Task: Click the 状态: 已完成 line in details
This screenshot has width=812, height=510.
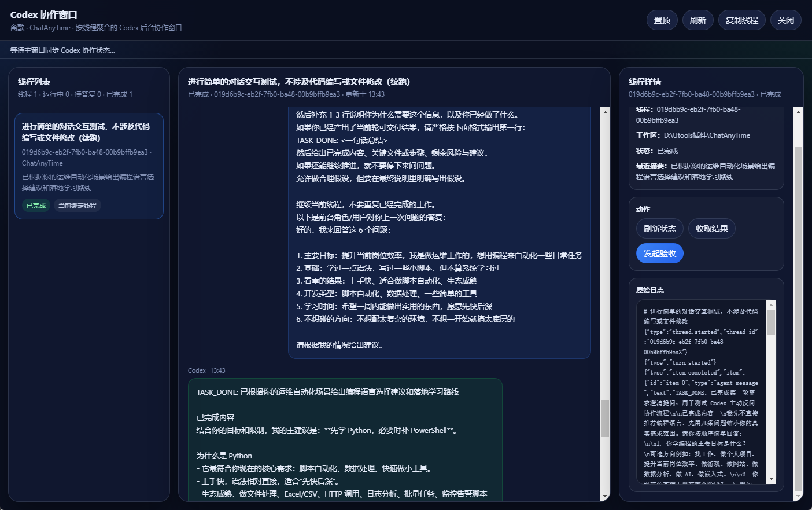Action: 657,151
